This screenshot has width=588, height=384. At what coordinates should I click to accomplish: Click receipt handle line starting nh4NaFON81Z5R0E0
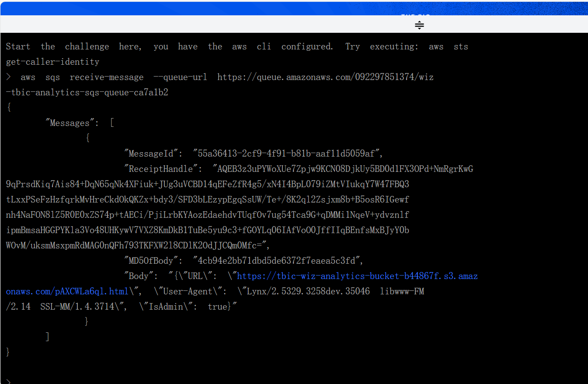click(208, 215)
